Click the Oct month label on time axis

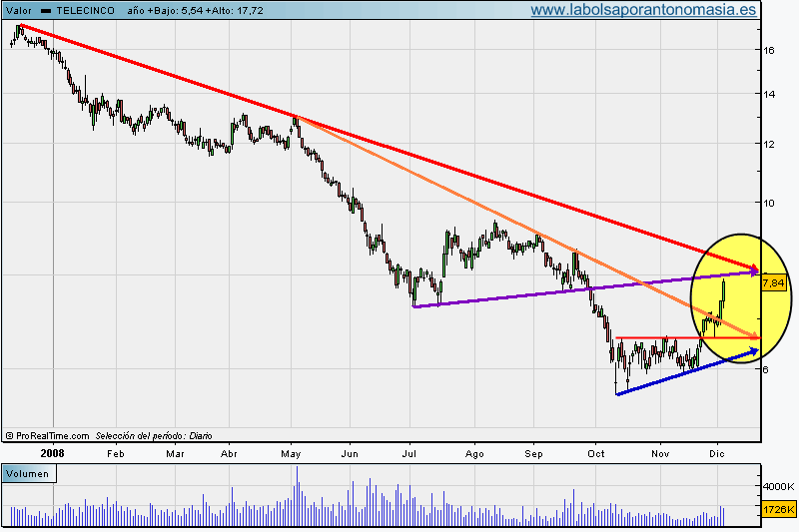click(x=595, y=452)
